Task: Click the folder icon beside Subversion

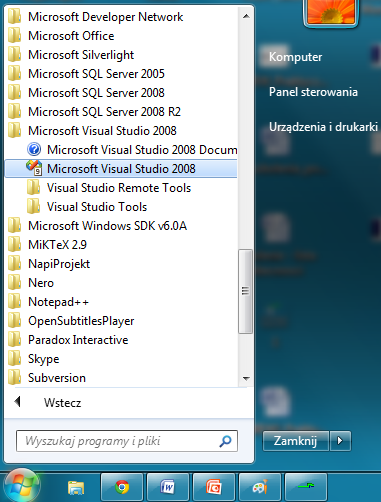Action: (x=15, y=377)
